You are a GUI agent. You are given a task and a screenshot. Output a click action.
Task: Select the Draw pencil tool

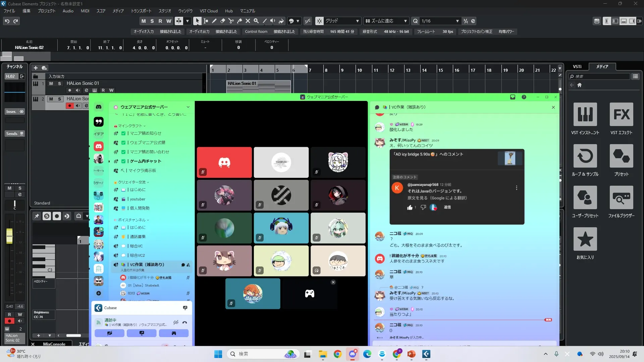[214, 21]
